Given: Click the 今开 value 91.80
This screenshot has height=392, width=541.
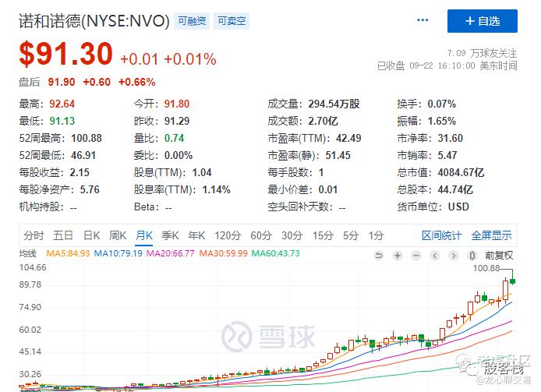Looking at the screenshot, I should pos(177,104).
